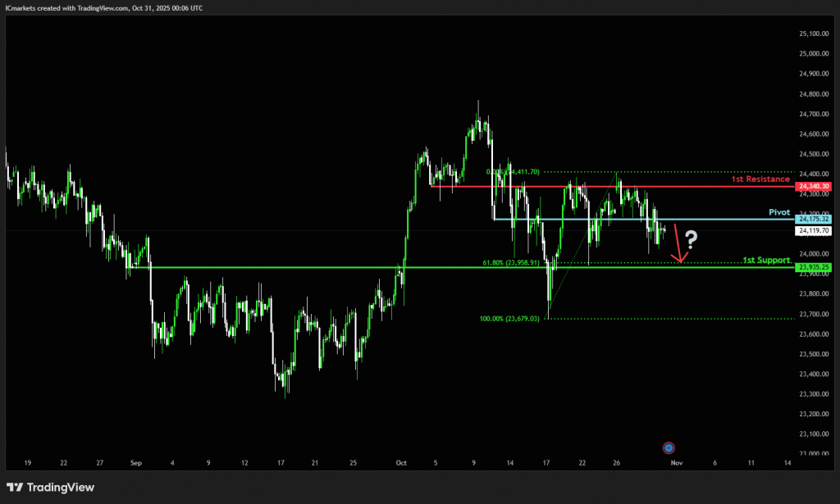Click the "Pivot" text label
Screen dimensions: 840x504
778,211
